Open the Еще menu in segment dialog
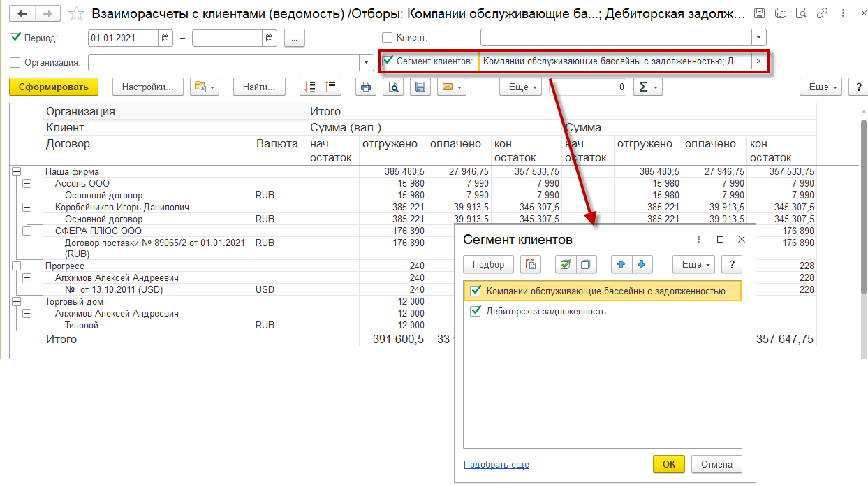The width and height of the screenshot is (868, 485). pos(693,264)
